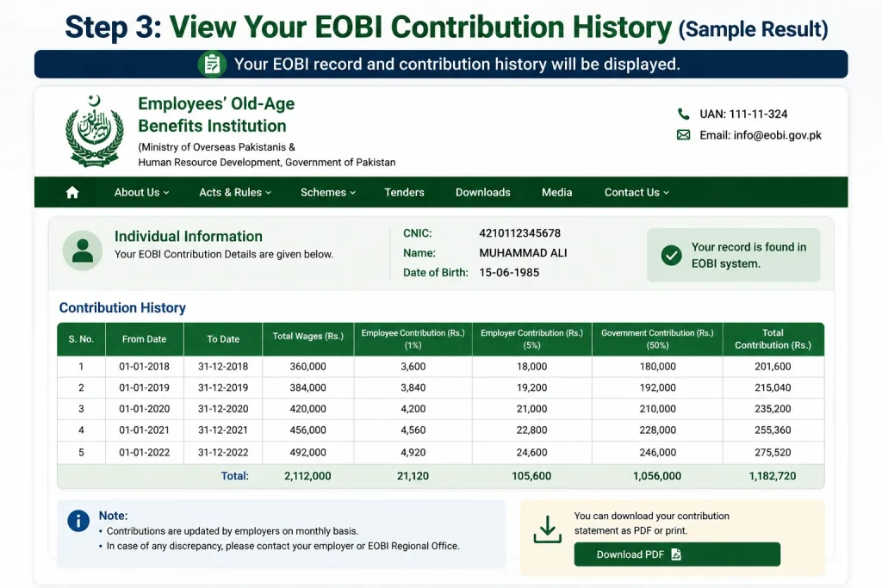The image size is (882, 588).
Task: Click the Total Wages (Rs.) column header
Action: pos(308,339)
